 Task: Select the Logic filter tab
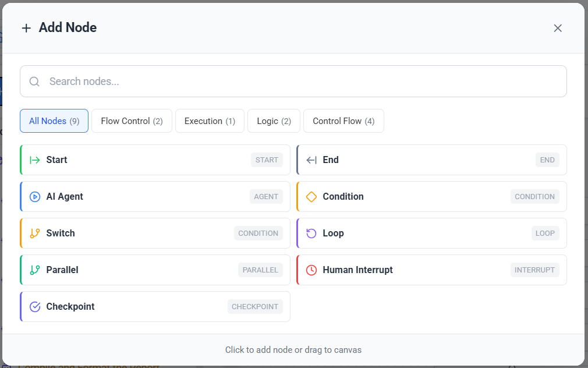[x=274, y=121]
